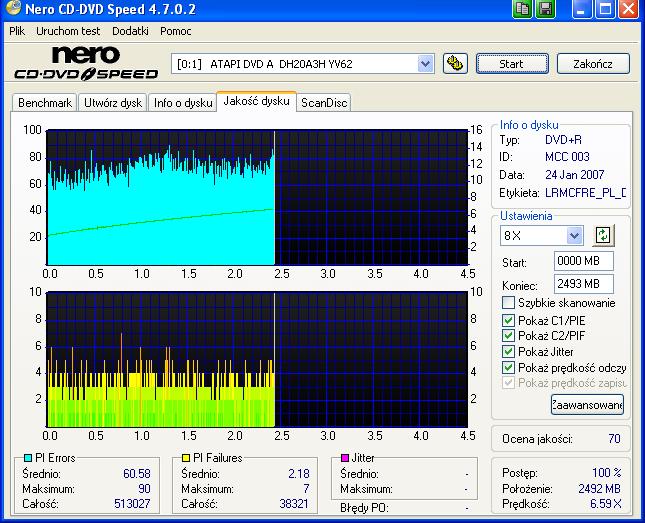Open the Dodatki menu
Viewport: 645px width, 523px height.
130,31
